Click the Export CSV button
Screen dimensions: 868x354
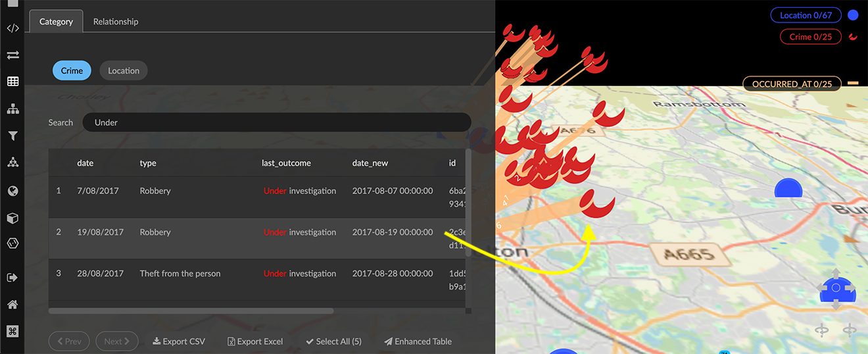pos(179,341)
